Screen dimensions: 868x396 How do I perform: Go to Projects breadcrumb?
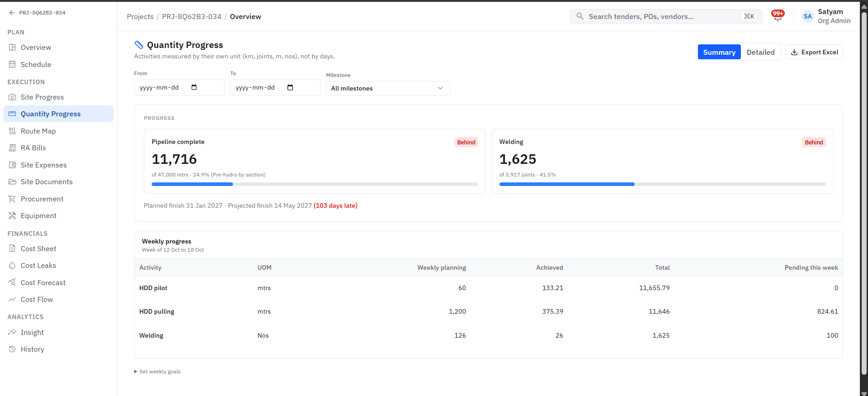pos(140,16)
